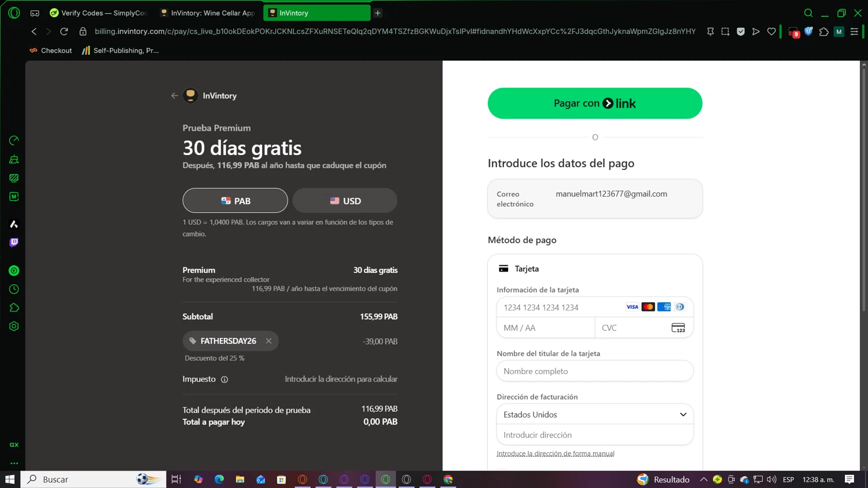Image resolution: width=868 pixels, height=488 pixels.
Task: Click the send arrow icon in the address bar
Action: click(756, 32)
